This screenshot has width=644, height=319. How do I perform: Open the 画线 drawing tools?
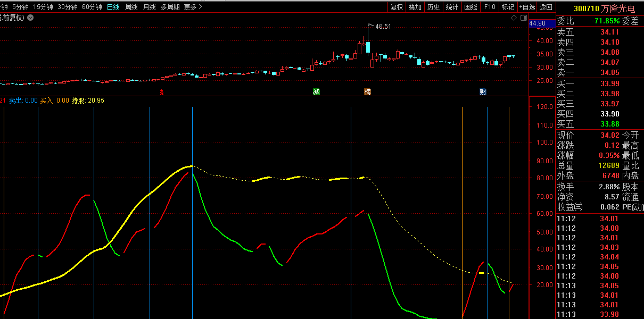(x=470, y=7)
